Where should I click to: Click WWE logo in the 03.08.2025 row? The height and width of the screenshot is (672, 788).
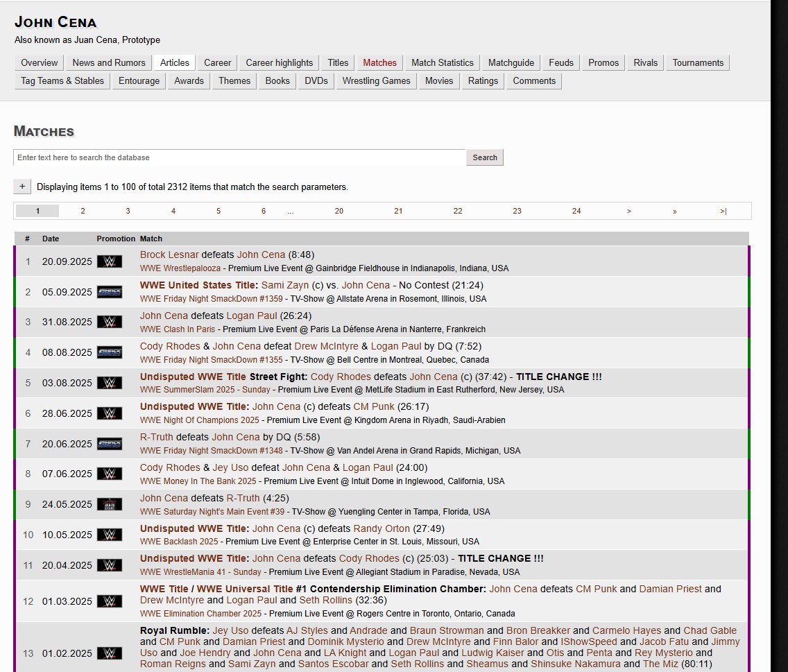coord(109,383)
